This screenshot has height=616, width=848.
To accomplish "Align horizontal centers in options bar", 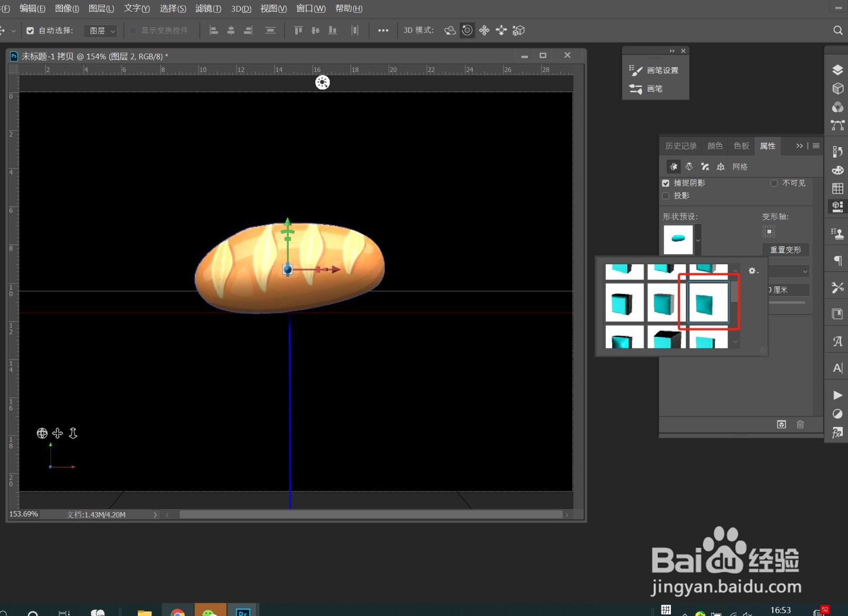I will 231,30.
